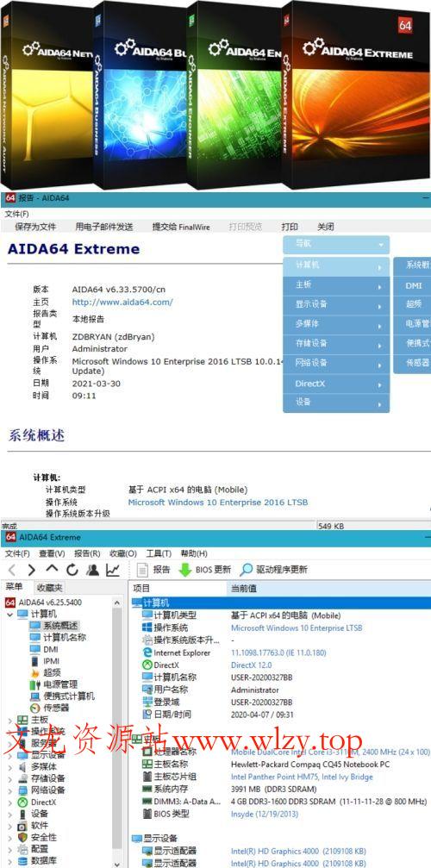Click the Internet Explorer icon in list
This screenshot has width=431, height=868.
147,653
